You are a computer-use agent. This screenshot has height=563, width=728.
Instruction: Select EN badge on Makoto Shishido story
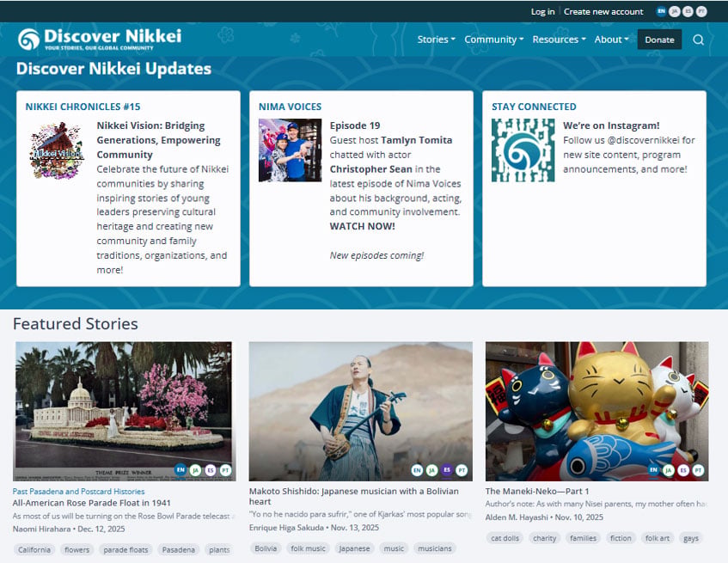pos(417,469)
